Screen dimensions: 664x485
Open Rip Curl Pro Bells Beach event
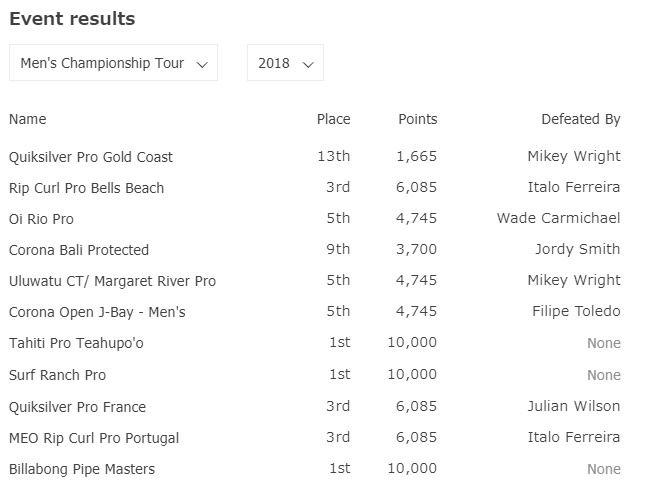pyautogui.click(x=86, y=188)
